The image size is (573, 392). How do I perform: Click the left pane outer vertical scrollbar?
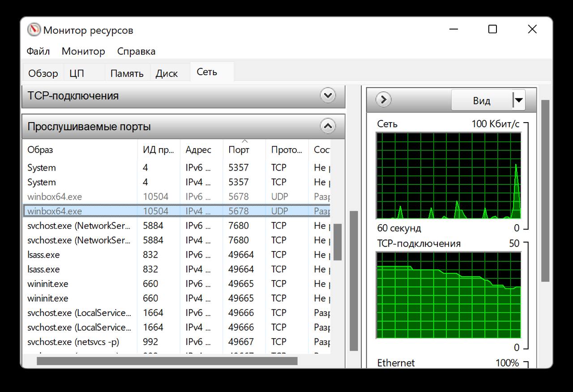pos(354,281)
